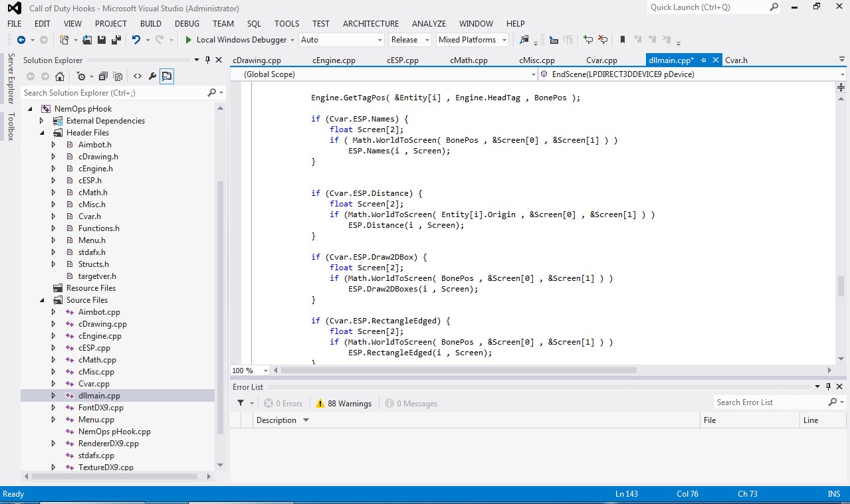Image resolution: width=850 pixels, height=504 pixels.
Task: Select Menu.cpp in Source Files
Action: point(96,420)
